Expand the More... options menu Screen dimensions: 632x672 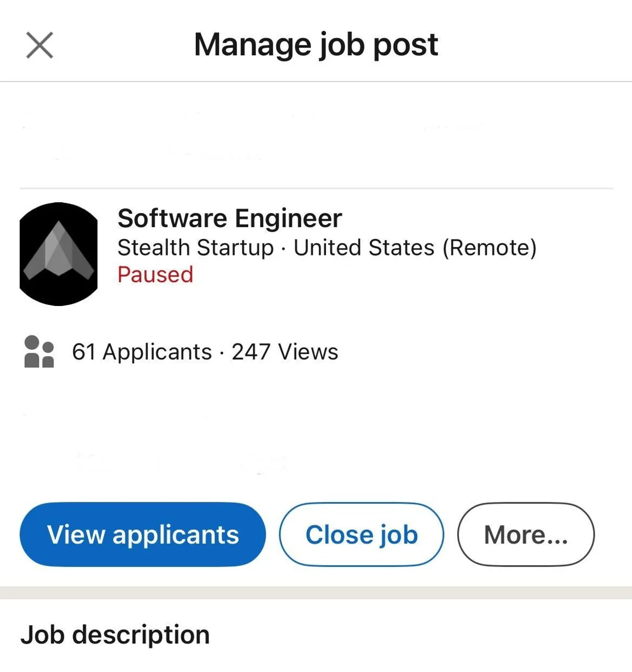526,535
